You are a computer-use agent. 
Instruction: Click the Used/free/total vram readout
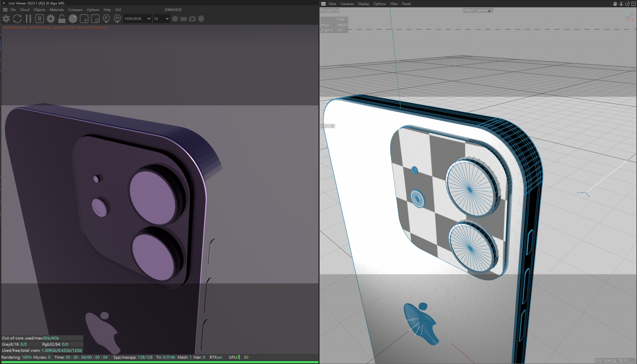click(42, 351)
